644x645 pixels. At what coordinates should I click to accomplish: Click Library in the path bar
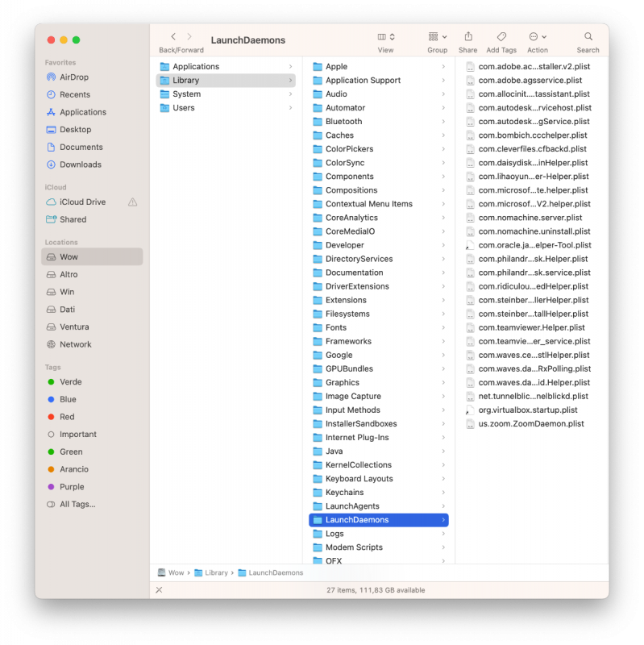point(211,572)
